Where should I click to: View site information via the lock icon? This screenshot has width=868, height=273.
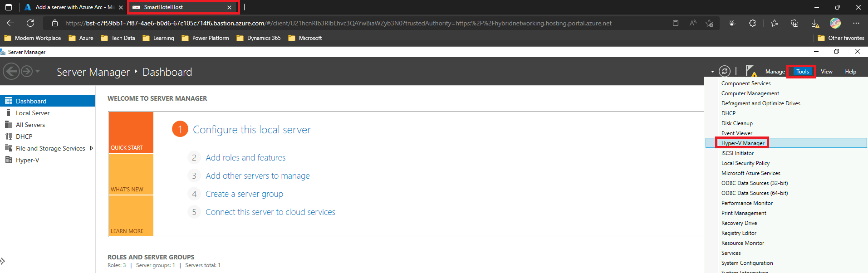click(x=55, y=23)
